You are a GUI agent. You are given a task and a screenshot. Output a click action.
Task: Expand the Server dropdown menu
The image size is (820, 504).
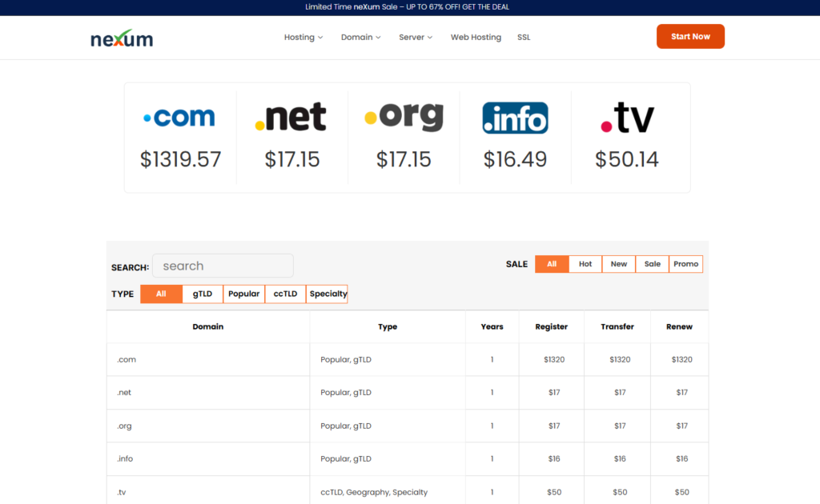coord(416,37)
